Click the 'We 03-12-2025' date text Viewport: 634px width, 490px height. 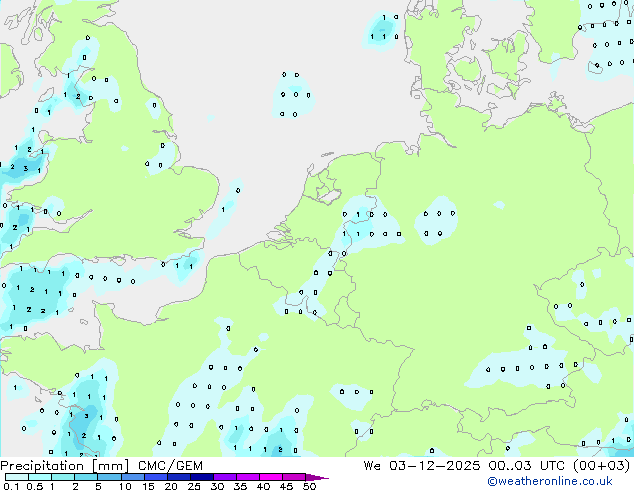(x=422, y=466)
